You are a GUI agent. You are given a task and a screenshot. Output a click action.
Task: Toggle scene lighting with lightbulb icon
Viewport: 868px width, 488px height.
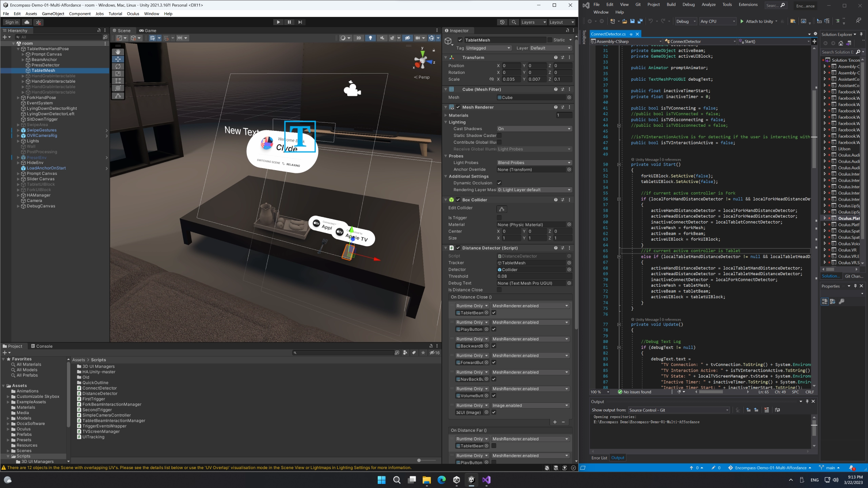pos(370,38)
